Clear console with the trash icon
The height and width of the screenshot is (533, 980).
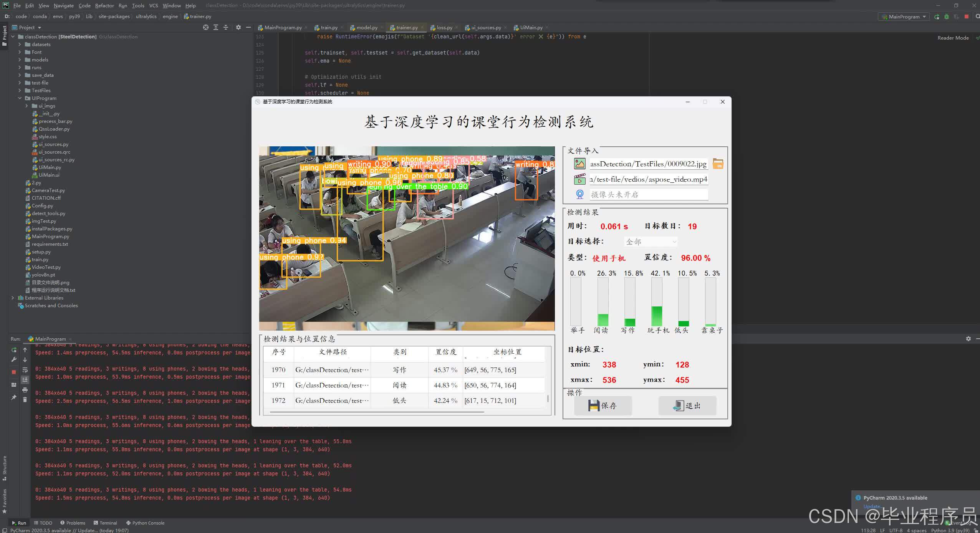click(x=25, y=400)
